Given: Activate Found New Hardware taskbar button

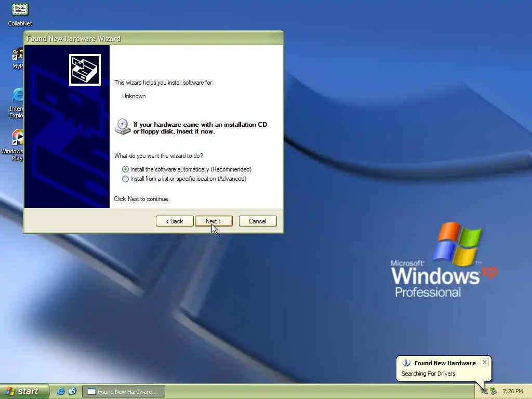Looking at the screenshot, I should pyautogui.click(x=124, y=392).
